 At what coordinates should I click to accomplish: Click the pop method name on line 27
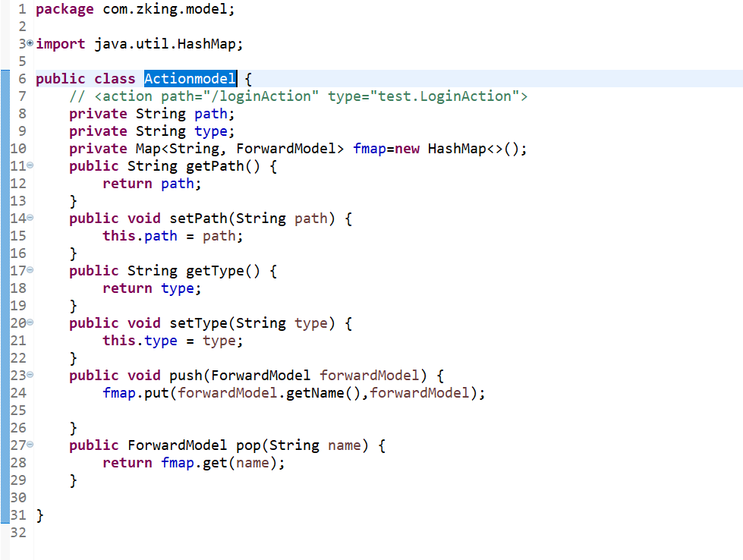pos(248,445)
